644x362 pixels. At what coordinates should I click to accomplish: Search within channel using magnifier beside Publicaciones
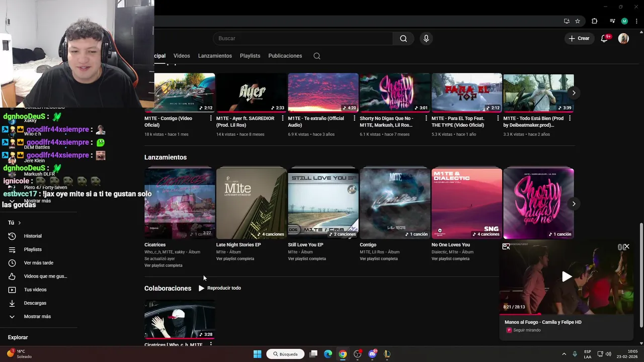pyautogui.click(x=317, y=56)
